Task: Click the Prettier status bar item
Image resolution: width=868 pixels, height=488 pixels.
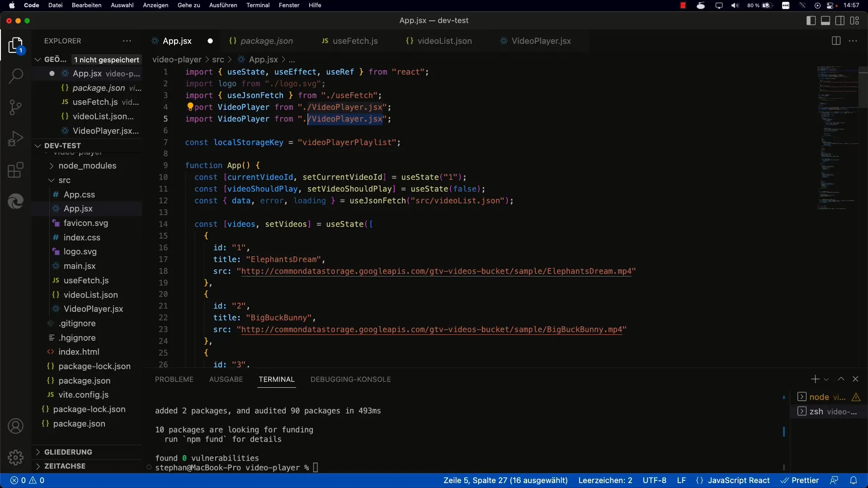Action: [x=800, y=480]
